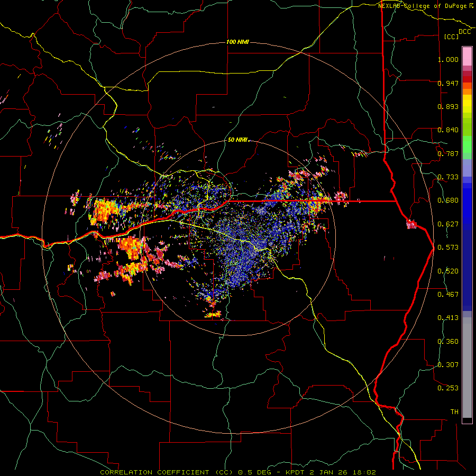The width and height of the screenshot is (476, 476).
Task: Select the [CC] product label above color scale
Action: coord(452,36)
